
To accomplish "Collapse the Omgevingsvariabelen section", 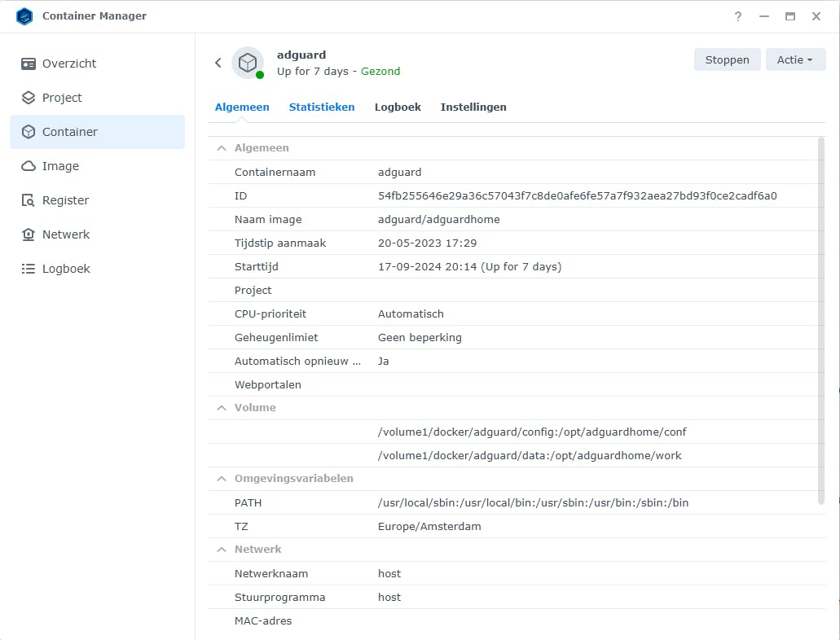I will coord(221,479).
